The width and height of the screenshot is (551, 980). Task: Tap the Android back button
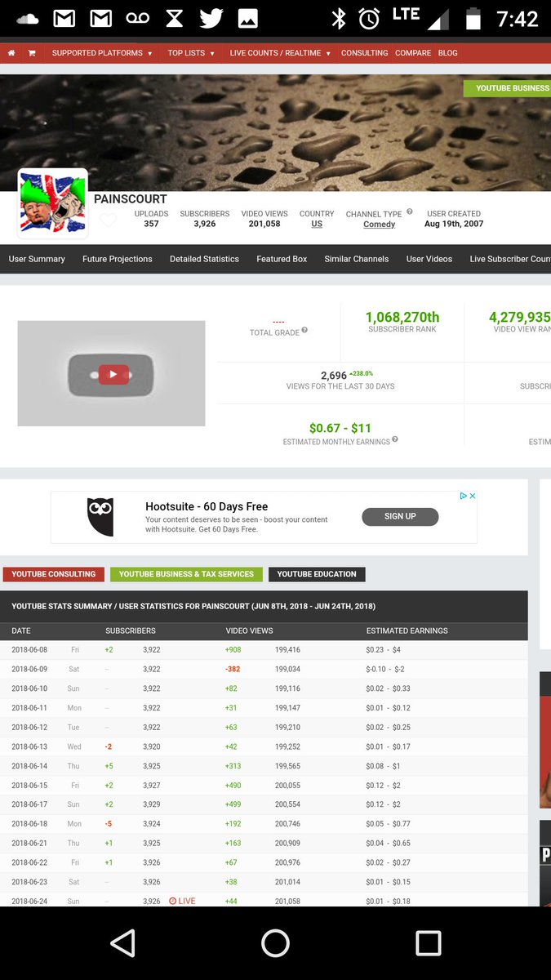pyautogui.click(x=122, y=943)
